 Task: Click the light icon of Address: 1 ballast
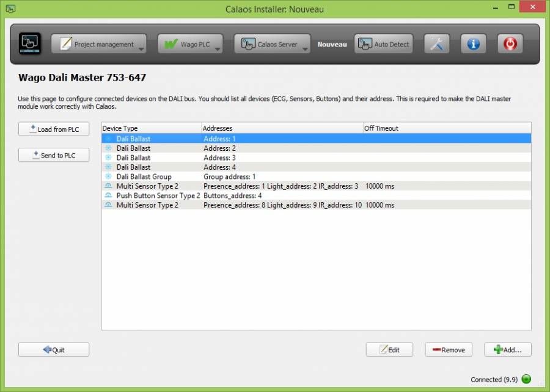pyautogui.click(x=108, y=139)
